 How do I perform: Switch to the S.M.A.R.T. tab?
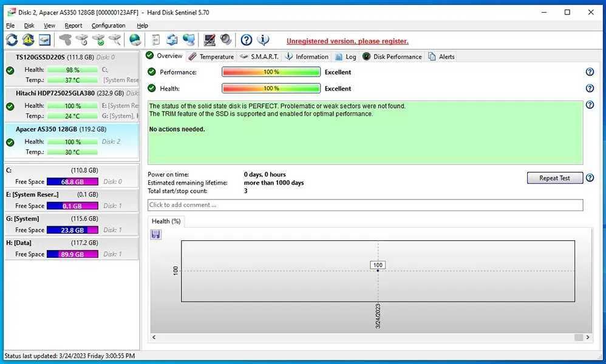[259, 57]
